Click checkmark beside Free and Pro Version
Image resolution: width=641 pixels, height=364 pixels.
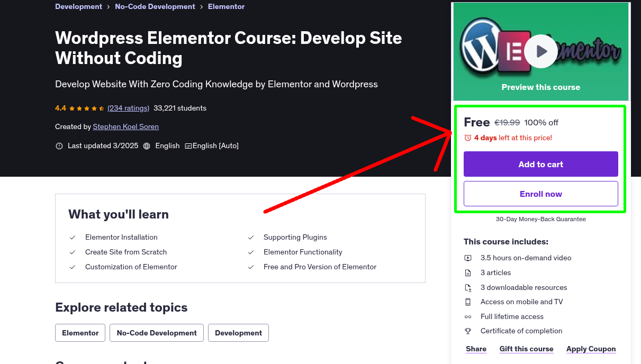[251, 267]
